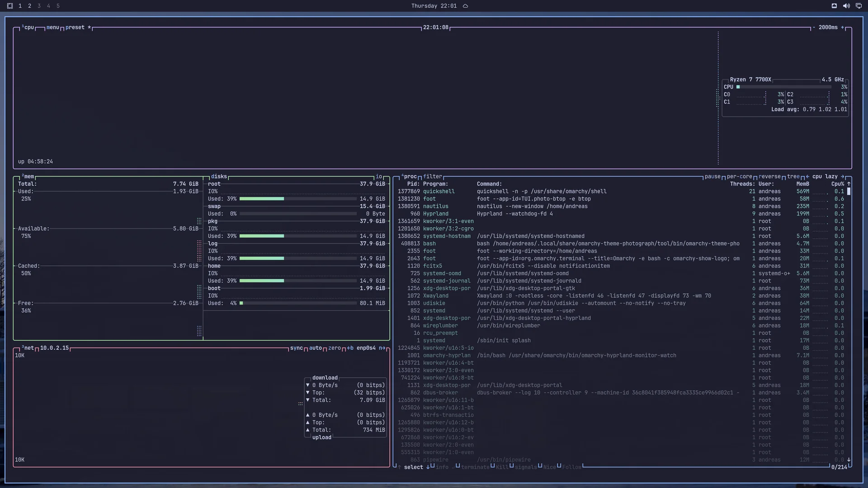
Task: Toggle disks io mode
Action: pos(379,177)
